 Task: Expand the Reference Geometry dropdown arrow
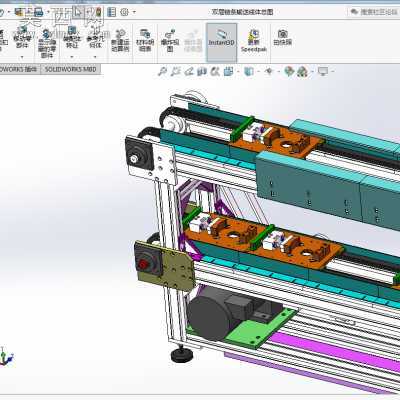95,57
